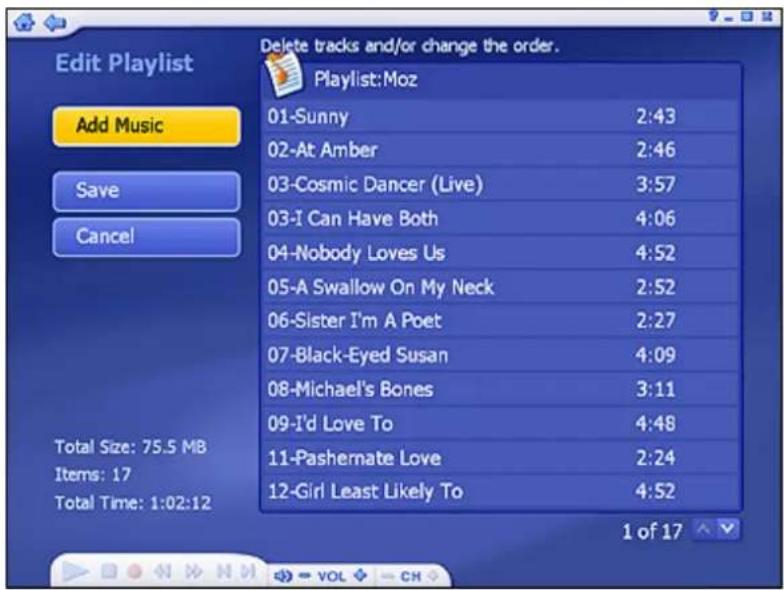Viewport: 784px width, 590px height.
Task: Click the Skip Back transport button
Action: 224,571
